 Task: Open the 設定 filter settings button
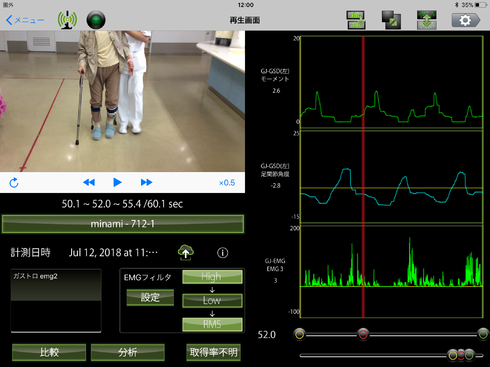[x=150, y=297]
